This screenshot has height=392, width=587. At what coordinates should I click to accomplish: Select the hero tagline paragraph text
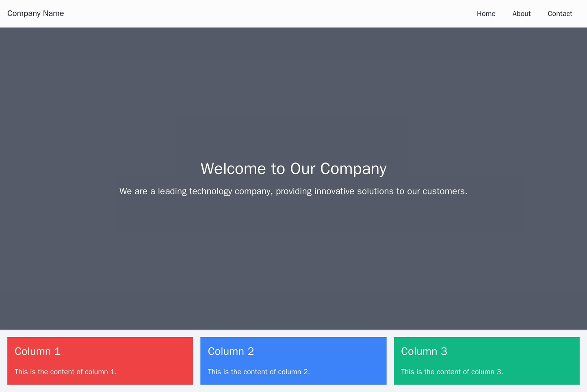(x=293, y=191)
